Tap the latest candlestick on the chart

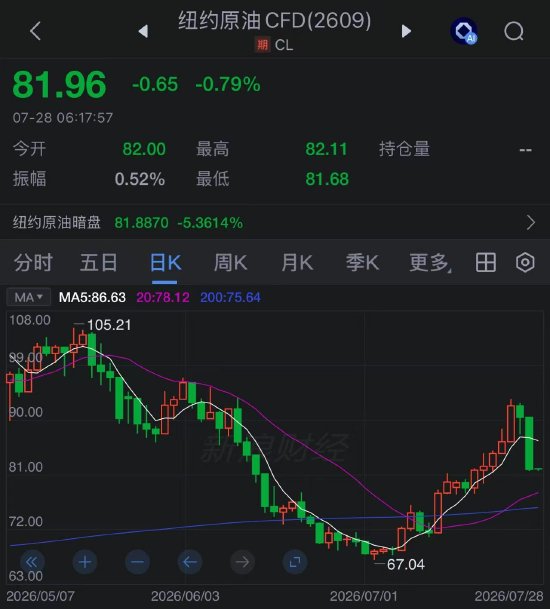pos(538,469)
